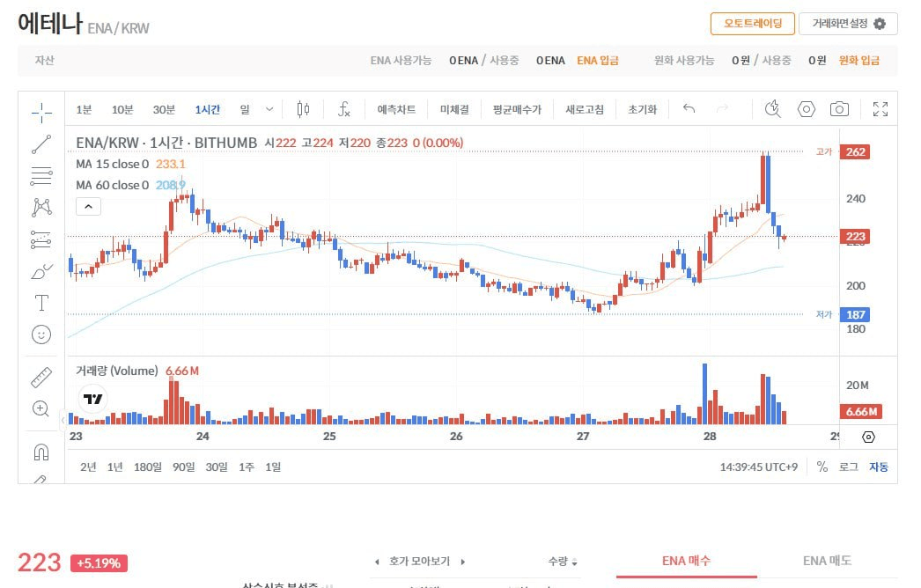Undo the last chart action

coord(689,108)
